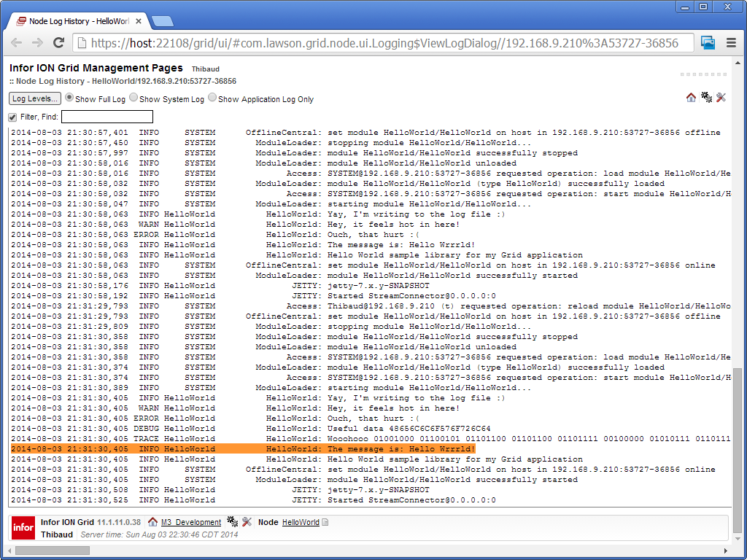Click the Find text input field
This screenshot has height=560, width=747.
tap(107, 117)
